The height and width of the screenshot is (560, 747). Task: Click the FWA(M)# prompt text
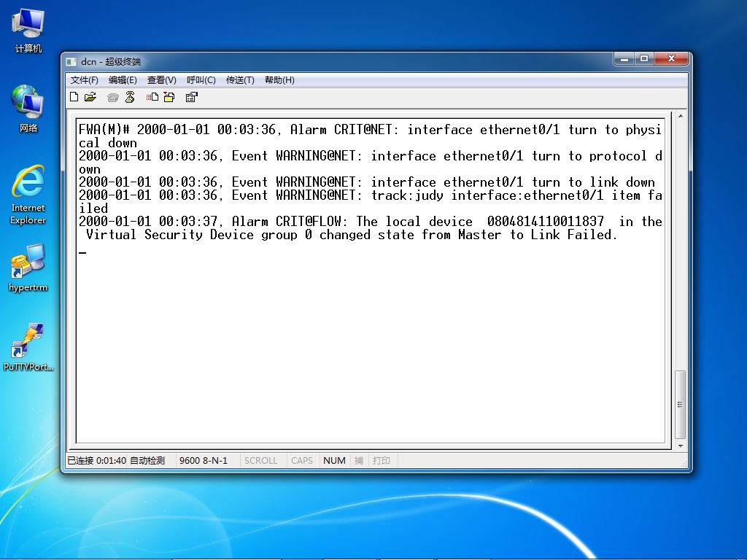(x=104, y=130)
